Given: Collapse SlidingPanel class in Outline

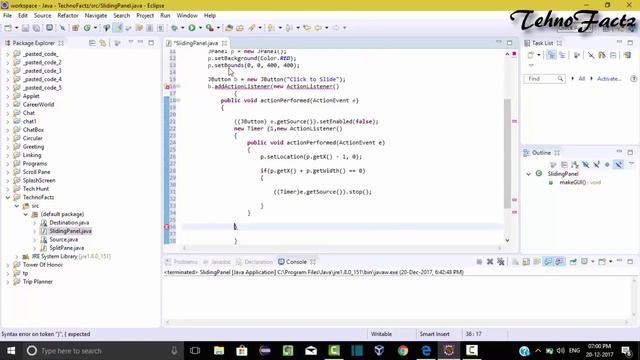Looking at the screenshot, I should click(529, 174).
